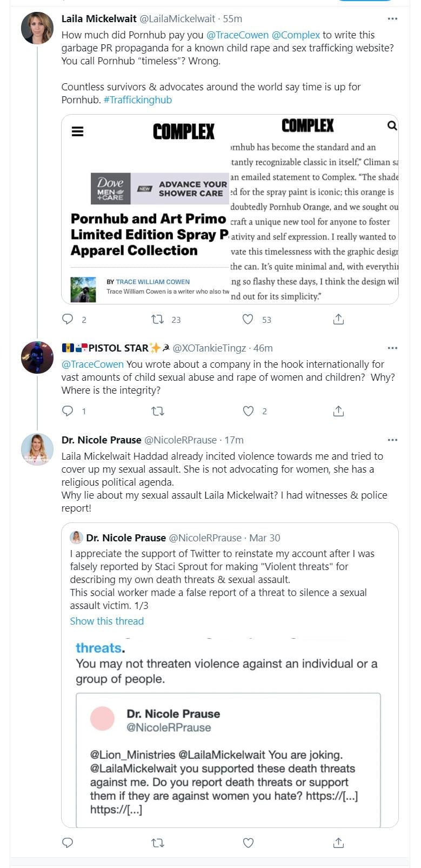This screenshot has height=868, width=421.
Task: Reply to PISTOL STAR's tweet
Action: coord(68,411)
